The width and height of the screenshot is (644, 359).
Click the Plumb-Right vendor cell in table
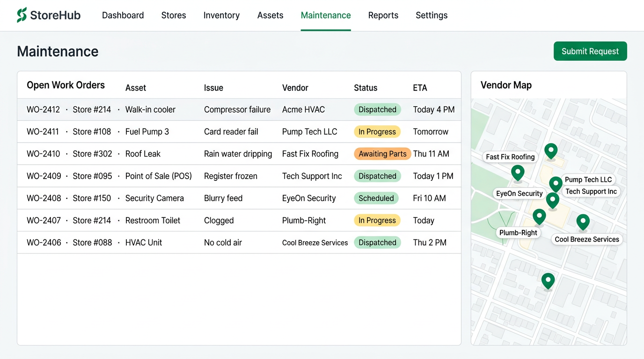pyautogui.click(x=304, y=221)
